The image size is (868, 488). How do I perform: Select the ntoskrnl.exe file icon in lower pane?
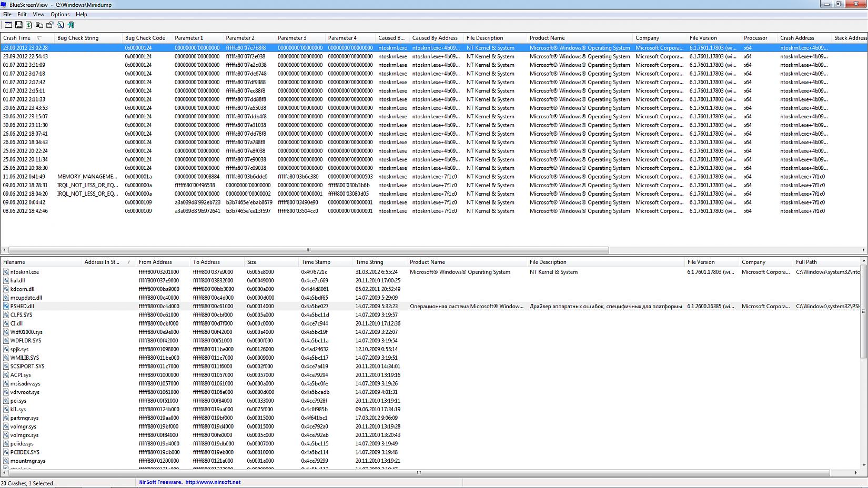pos(6,272)
